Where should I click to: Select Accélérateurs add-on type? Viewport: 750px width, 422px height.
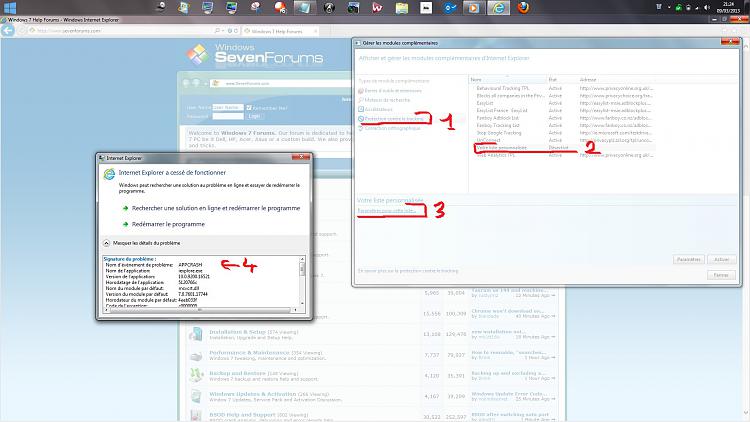[378, 110]
